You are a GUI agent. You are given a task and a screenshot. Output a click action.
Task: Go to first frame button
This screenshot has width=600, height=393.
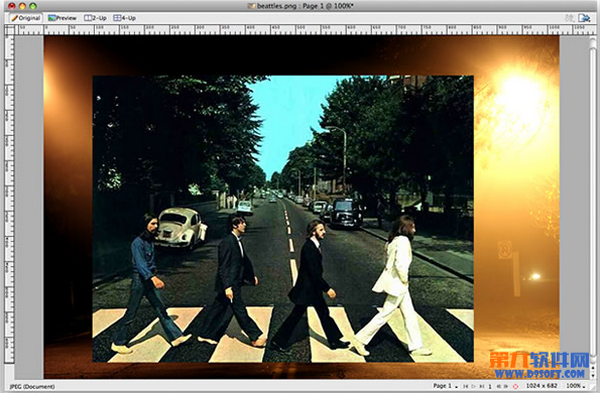(x=465, y=386)
